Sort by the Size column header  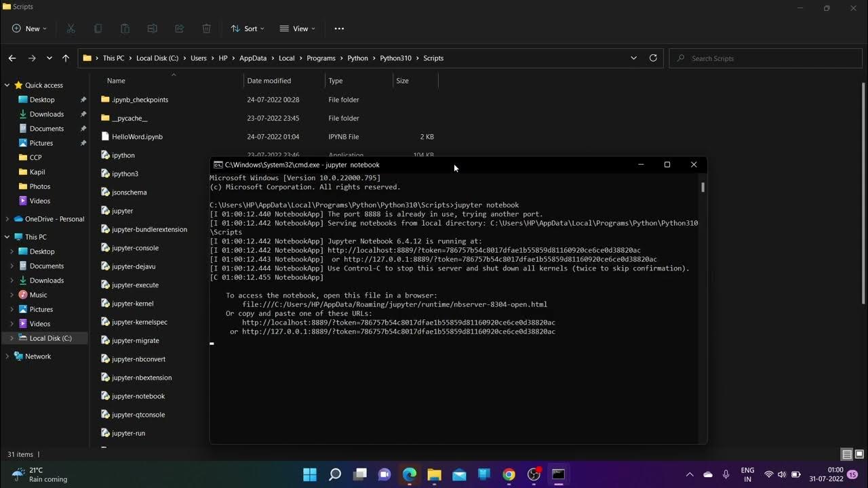click(x=415, y=81)
